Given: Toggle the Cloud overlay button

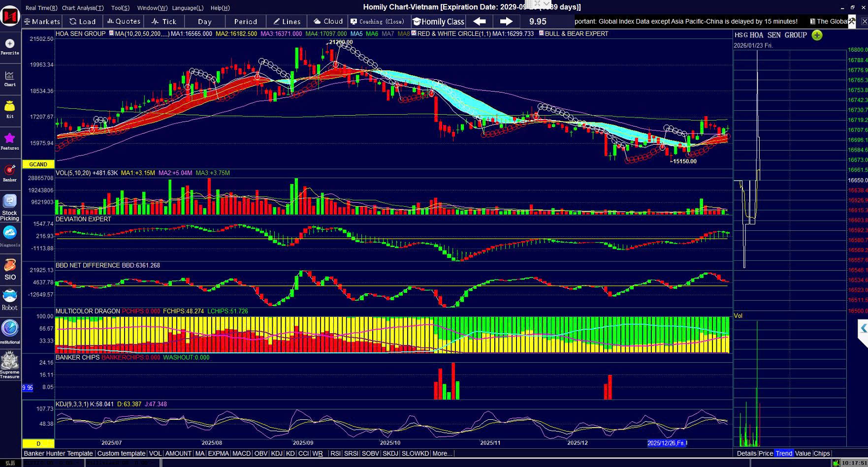Looking at the screenshot, I should click(x=328, y=21).
